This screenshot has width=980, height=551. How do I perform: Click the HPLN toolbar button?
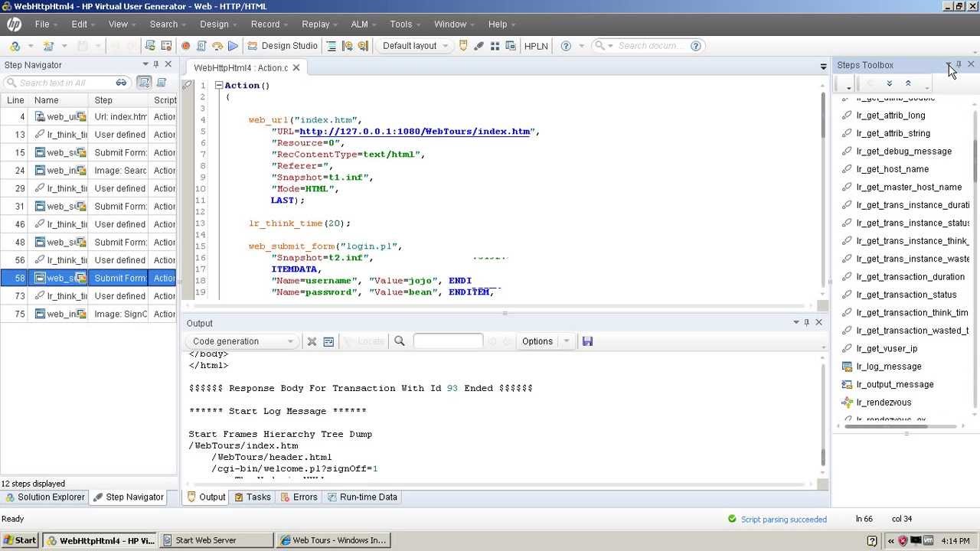(x=536, y=46)
